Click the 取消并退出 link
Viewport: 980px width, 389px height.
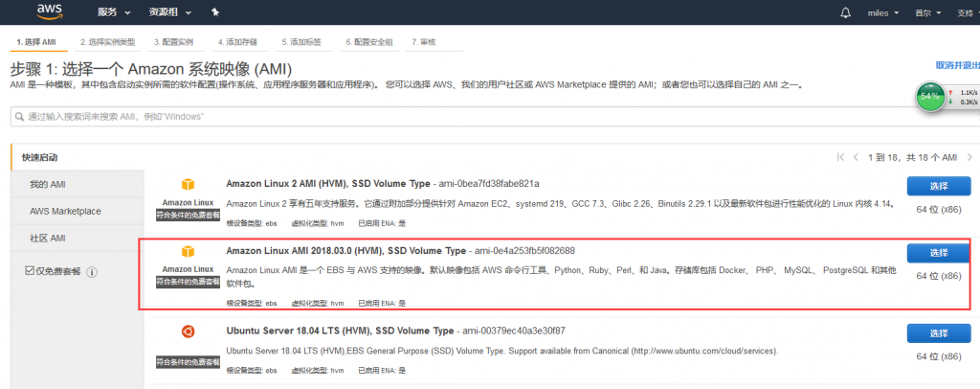(957, 65)
